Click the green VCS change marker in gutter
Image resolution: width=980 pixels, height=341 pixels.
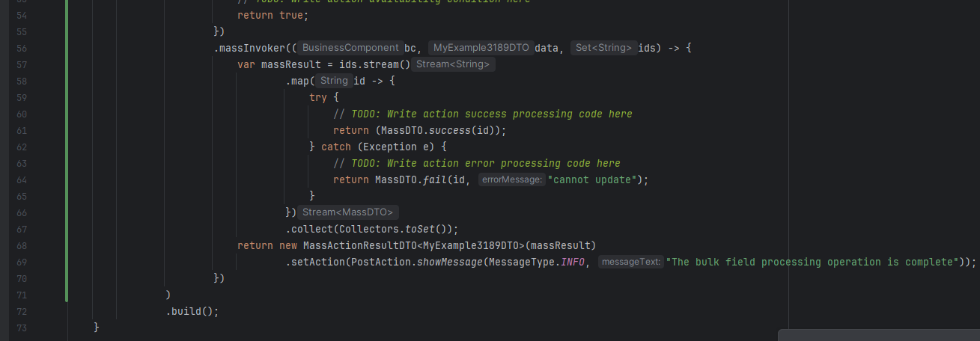[x=67, y=150]
